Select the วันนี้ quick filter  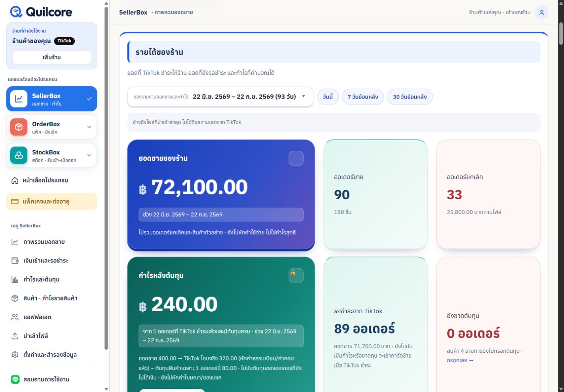coord(328,97)
